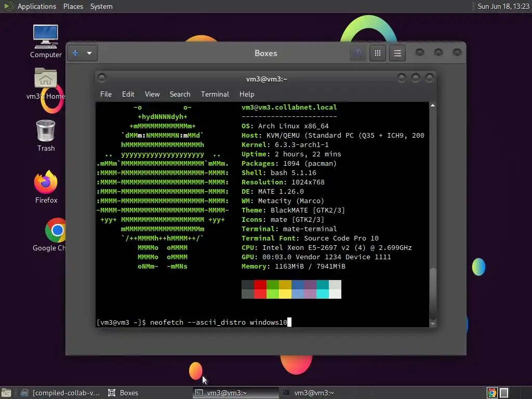The height and width of the screenshot is (399, 532).
Task: Click the 'Uptime: 2 hours, 22 mins' line
Action: [x=291, y=154]
